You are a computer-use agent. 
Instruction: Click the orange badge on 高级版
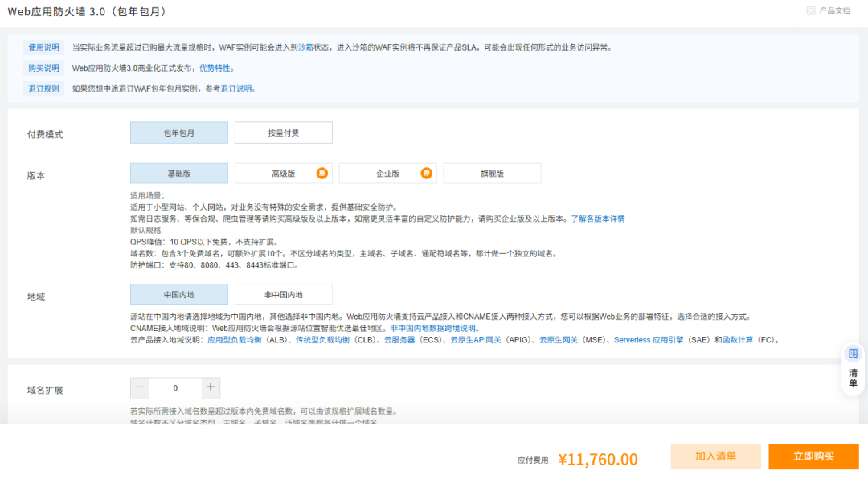pos(321,173)
